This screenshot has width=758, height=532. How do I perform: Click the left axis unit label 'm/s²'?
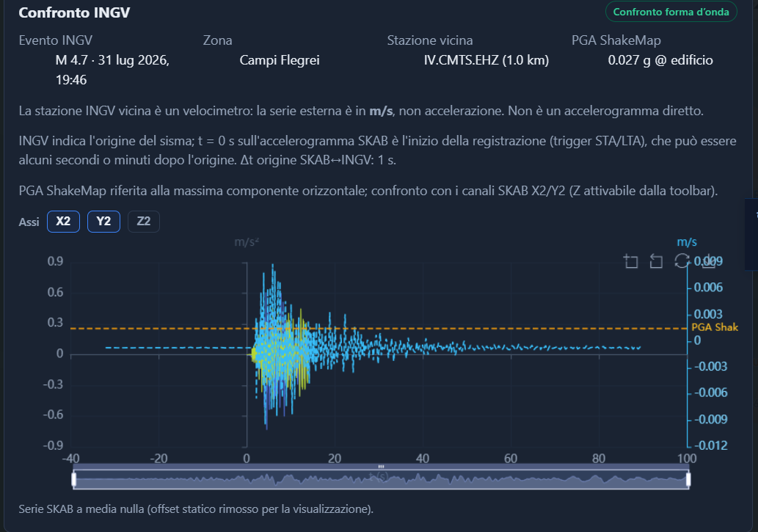pos(247,242)
